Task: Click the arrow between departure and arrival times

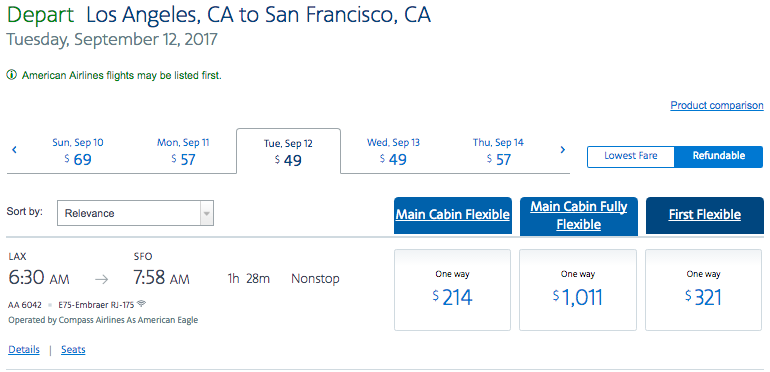Action: tap(102, 280)
